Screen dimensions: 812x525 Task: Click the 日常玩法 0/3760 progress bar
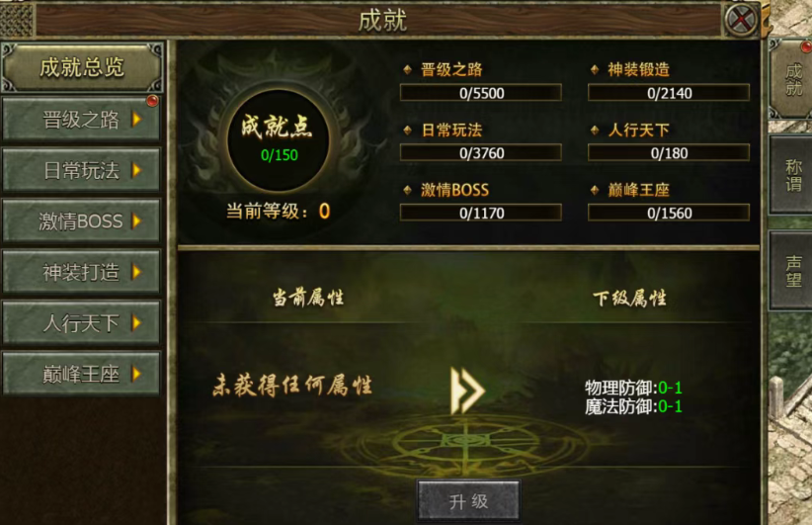481,153
